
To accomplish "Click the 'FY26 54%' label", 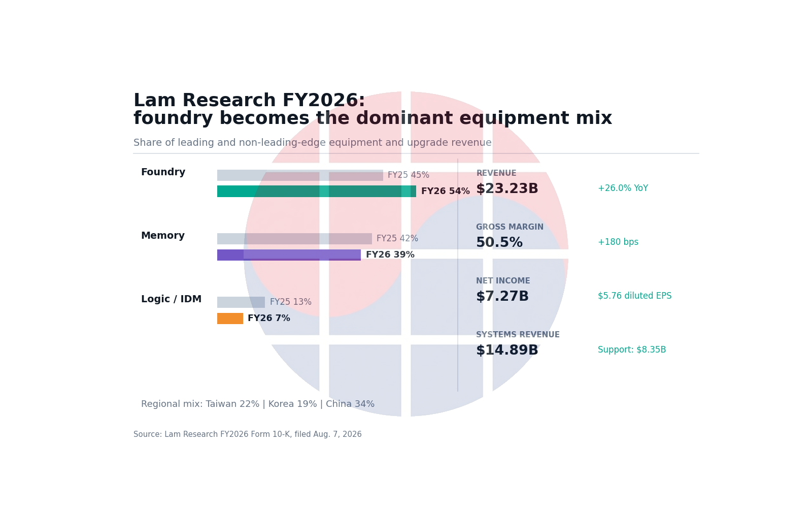I will point(446,192).
